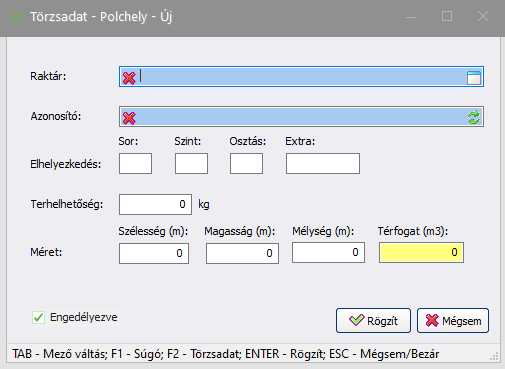Screen dimensions: 505x369
Task: Select the Sor input box
Action: click(x=135, y=163)
